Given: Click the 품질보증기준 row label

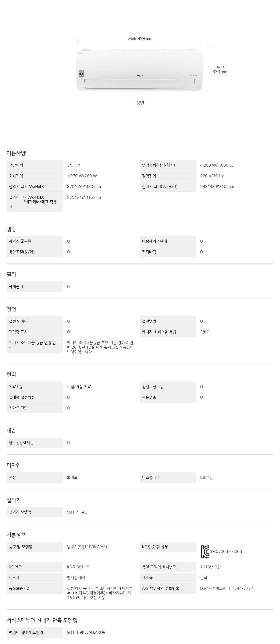Looking at the screenshot, I should pyautogui.click(x=34, y=588).
